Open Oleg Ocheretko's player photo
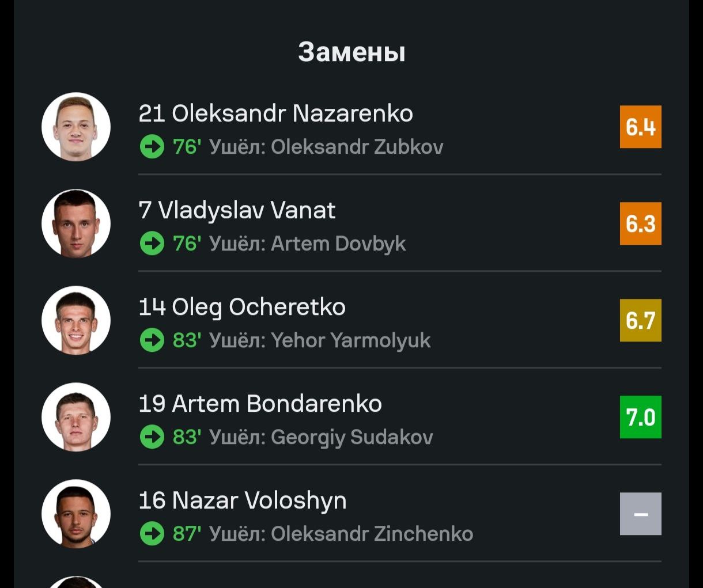The image size is (703, 588). point(76,320)
